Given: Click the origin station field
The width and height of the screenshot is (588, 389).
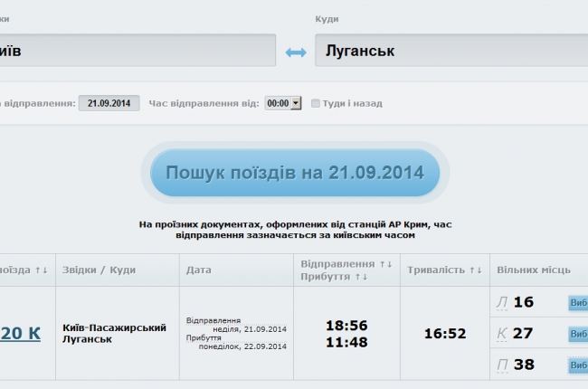Looking at the screenshot, I should (136, 51).
